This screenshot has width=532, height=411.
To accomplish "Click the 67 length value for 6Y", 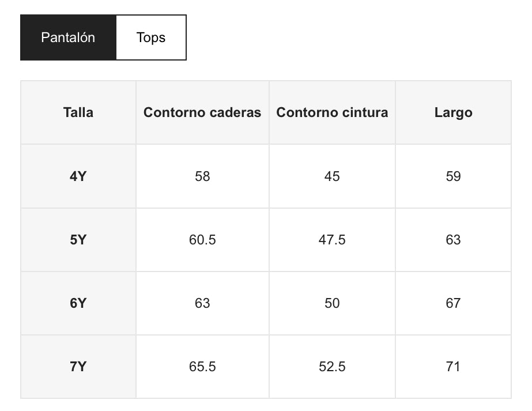I will 453,303.
